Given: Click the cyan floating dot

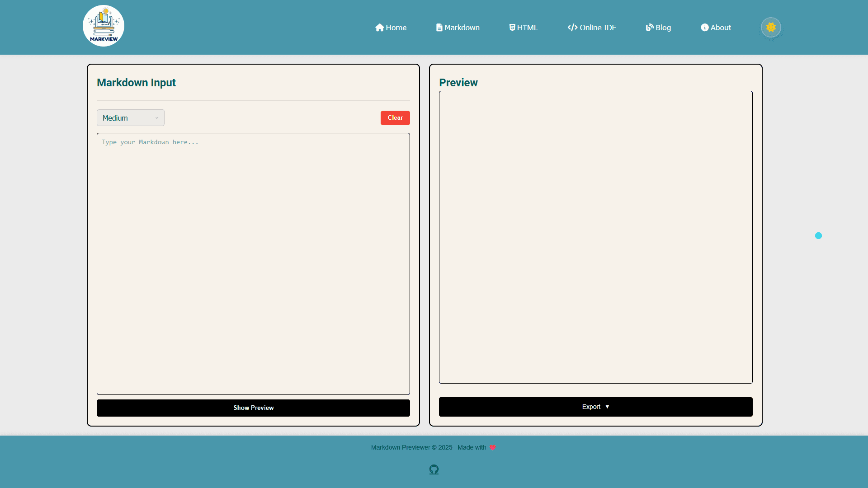Looking at the screenshot, I should pyautogui.click(x=818, y=235).
